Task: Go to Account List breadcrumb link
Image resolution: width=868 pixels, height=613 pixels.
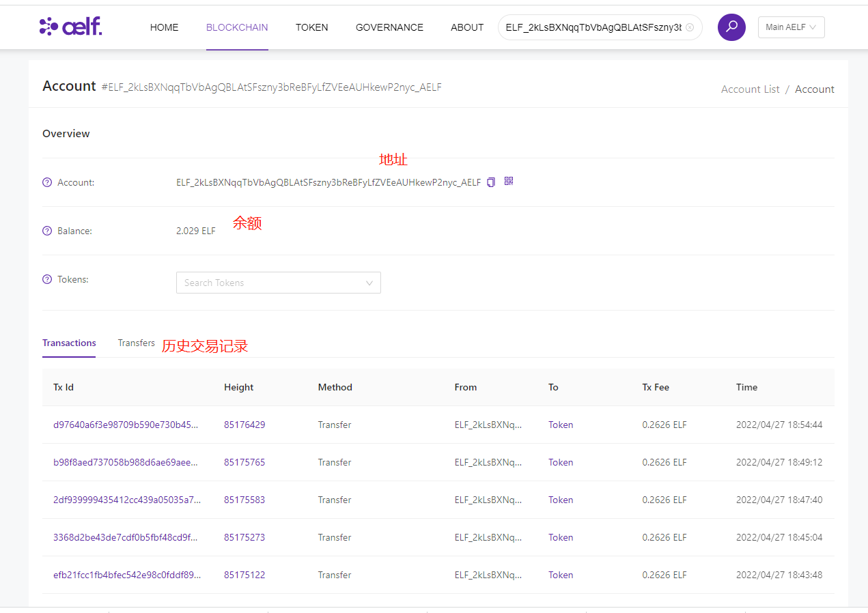Action: point(750,89)
